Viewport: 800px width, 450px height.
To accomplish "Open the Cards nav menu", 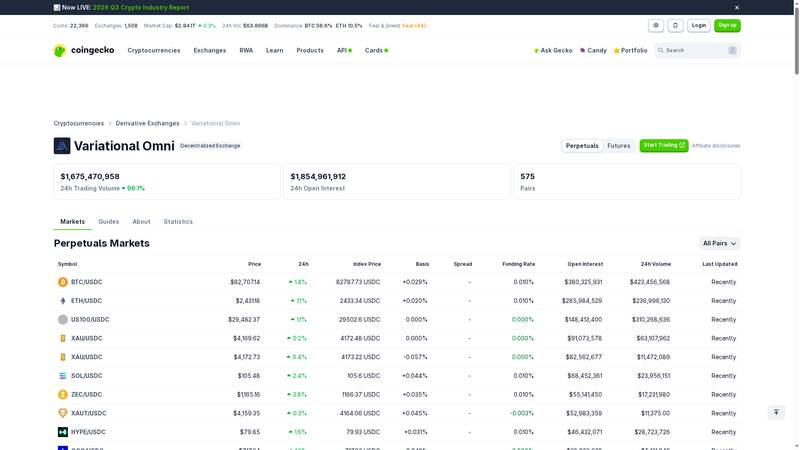I will (376, 51).
